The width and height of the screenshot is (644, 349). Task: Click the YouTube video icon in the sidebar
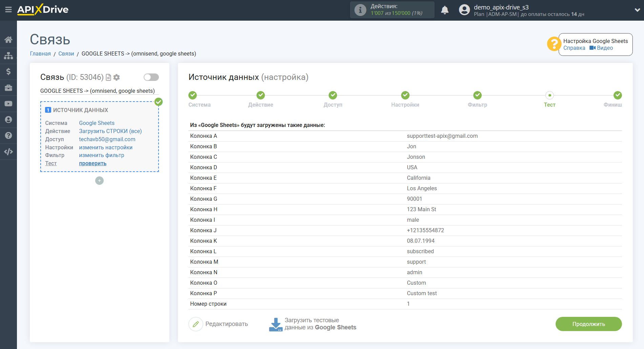click(x=8, y=104)
